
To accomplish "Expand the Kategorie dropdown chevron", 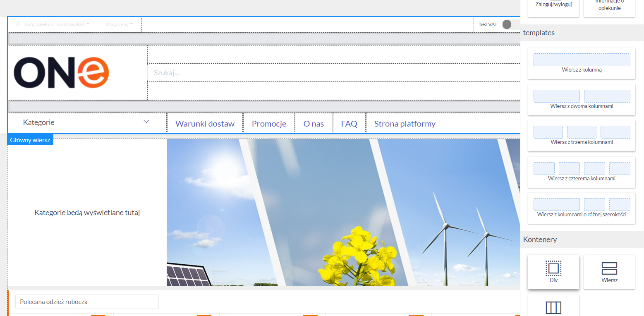I will click(x=146, y=122).
